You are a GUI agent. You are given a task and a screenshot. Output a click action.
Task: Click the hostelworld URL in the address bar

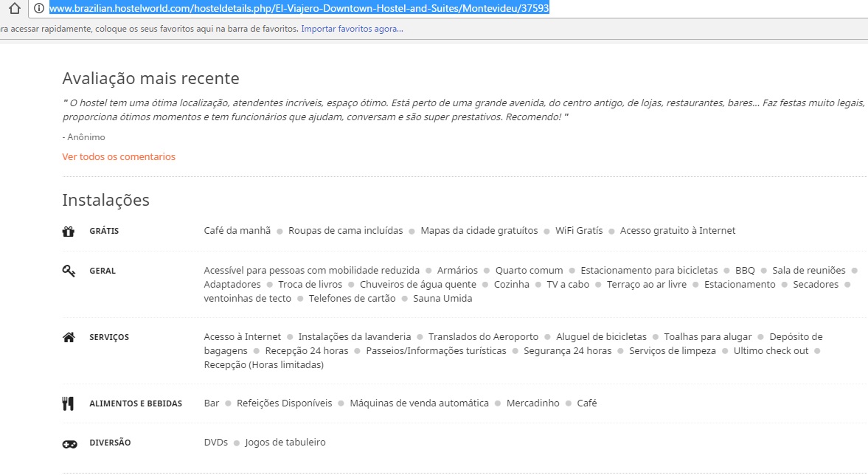(x=299, y=8)
